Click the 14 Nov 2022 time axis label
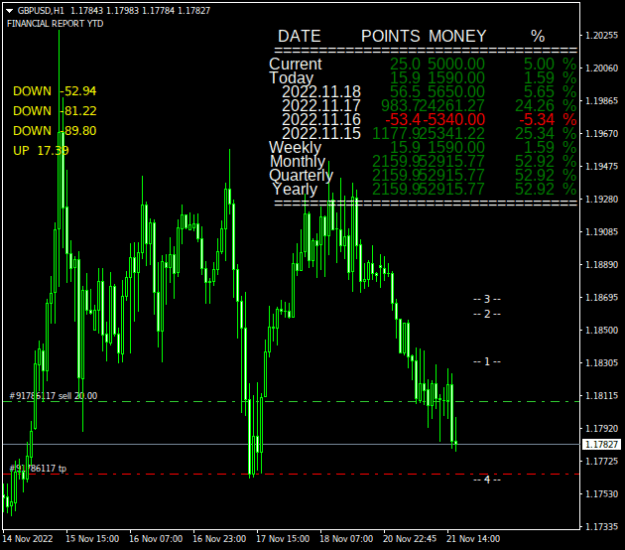 28,539
